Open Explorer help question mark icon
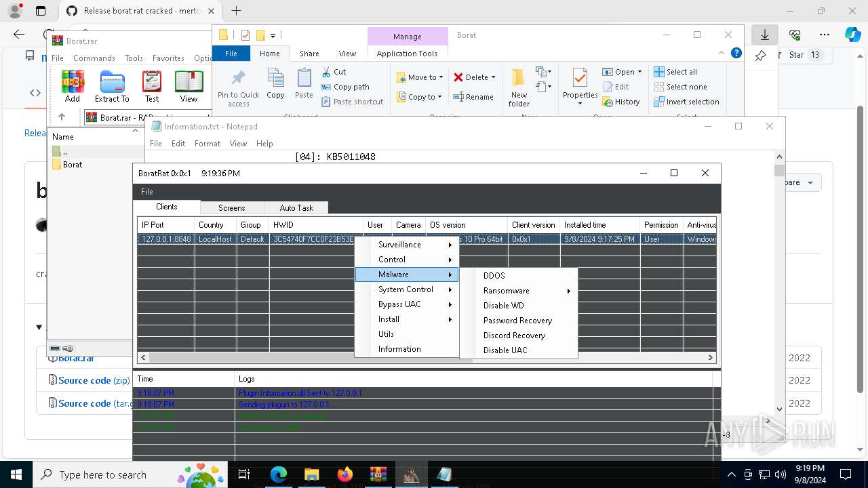The width and height of the screenshot is (868, 488). pos(736,53)
